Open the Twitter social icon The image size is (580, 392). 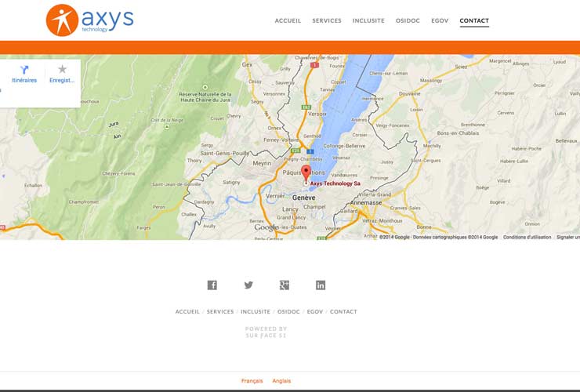click(248, 285)
